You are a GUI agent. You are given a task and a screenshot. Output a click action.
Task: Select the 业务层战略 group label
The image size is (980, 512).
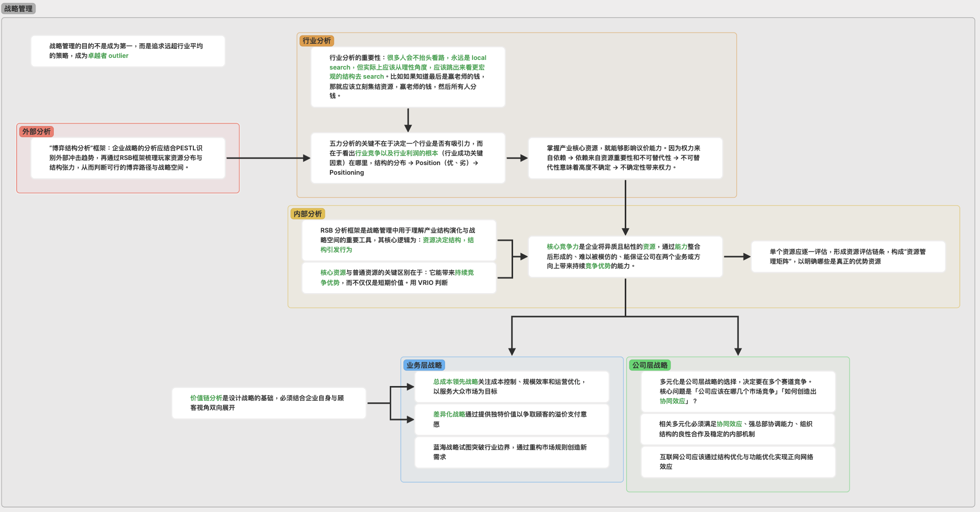click(424, 365)
